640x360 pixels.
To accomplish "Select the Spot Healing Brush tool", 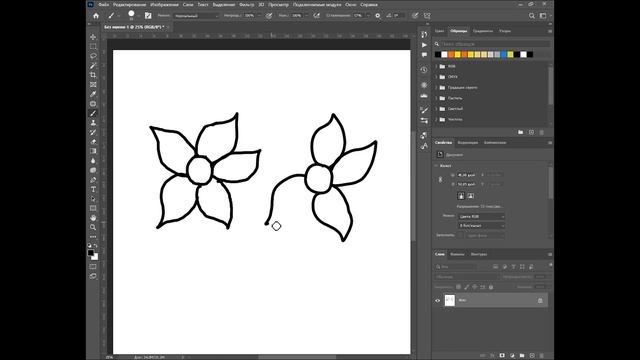I will 93,104.
